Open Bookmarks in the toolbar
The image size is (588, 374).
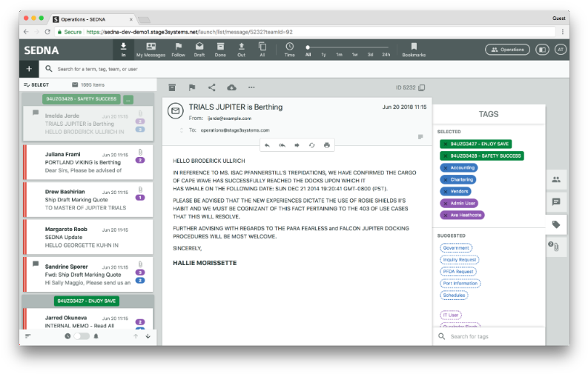(414, 50)
